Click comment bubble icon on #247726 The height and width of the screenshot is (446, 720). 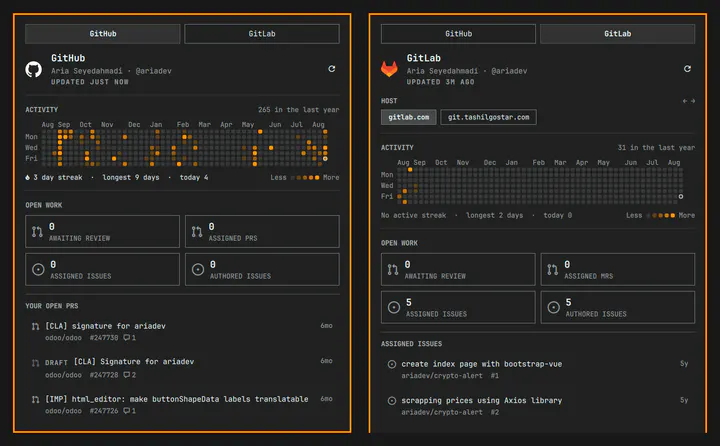click(x=126, y=411)
